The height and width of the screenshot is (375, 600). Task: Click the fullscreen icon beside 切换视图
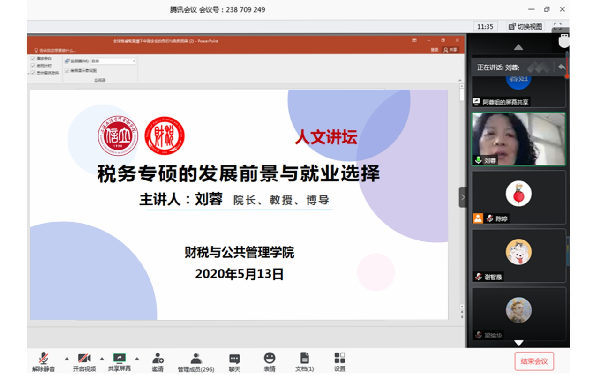point(558,26)
